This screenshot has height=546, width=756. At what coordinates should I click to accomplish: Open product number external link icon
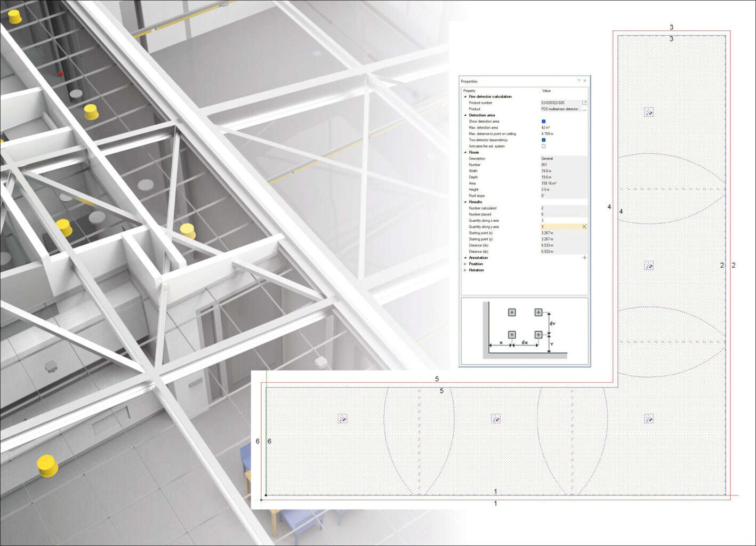584,103
